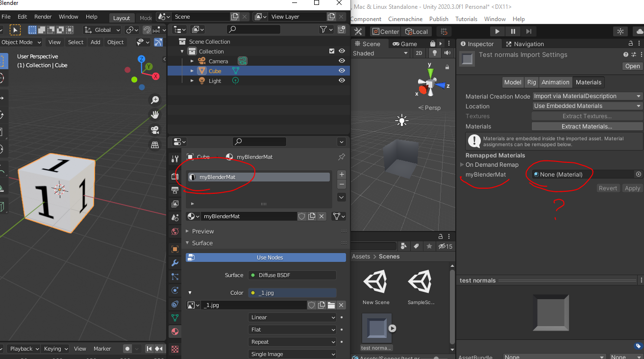This screenshot has height=359, width=644.
Task: Toggle 2D mode in Unity Scene view
Action: [x=419, y=53]
